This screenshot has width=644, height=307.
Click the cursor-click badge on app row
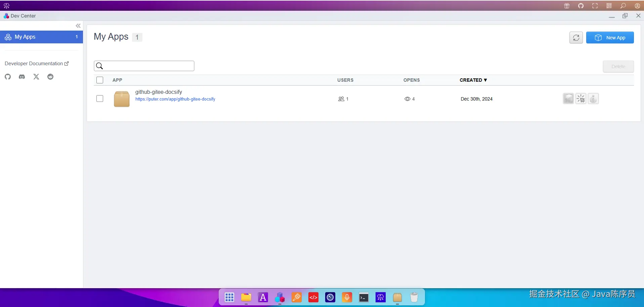pyautogui.click(x=581, y=99)
